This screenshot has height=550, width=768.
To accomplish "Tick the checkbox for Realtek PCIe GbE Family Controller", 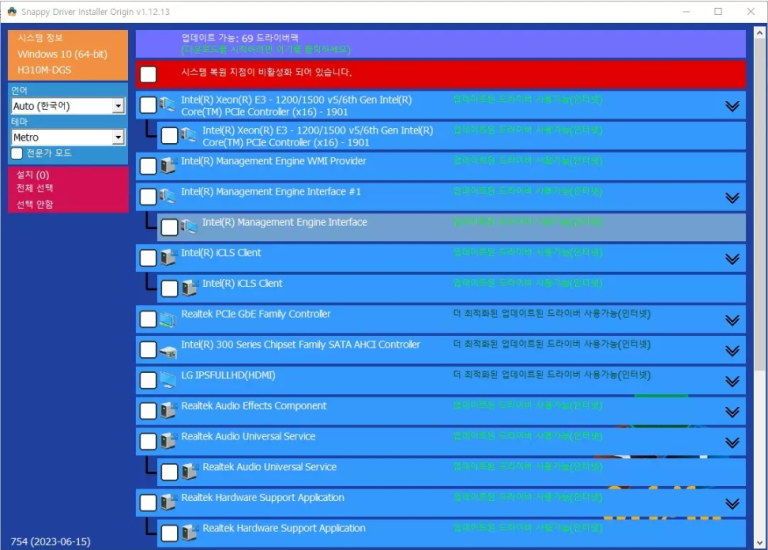I will pyautogui.click(x=148, y=319).
